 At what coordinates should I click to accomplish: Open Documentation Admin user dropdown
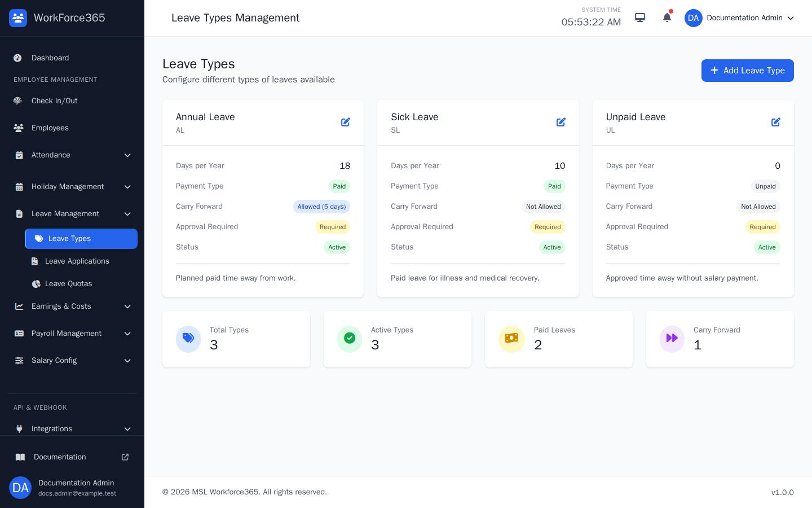click(x=739, y=18)
